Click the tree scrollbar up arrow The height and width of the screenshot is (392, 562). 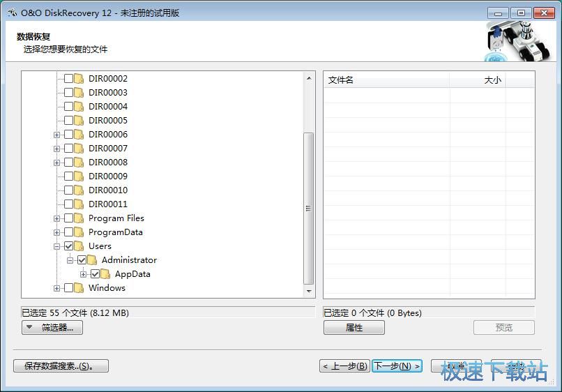tap(309, 78)
